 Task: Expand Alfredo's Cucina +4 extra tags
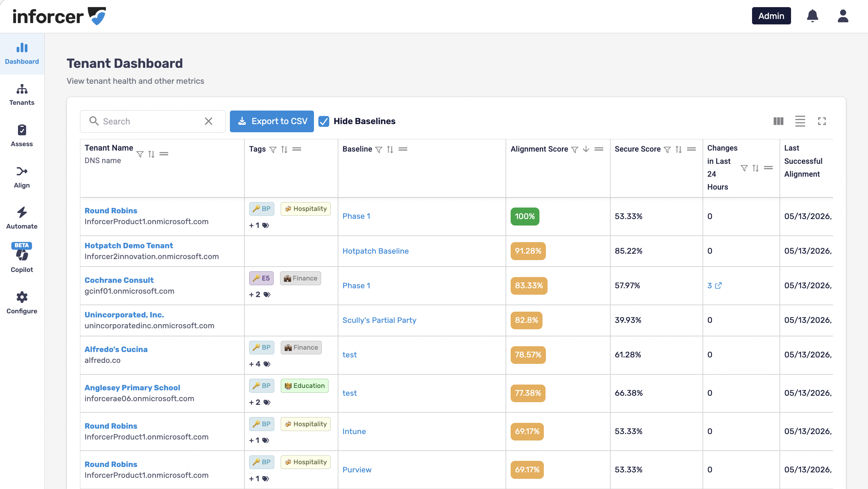click(260, 364)
